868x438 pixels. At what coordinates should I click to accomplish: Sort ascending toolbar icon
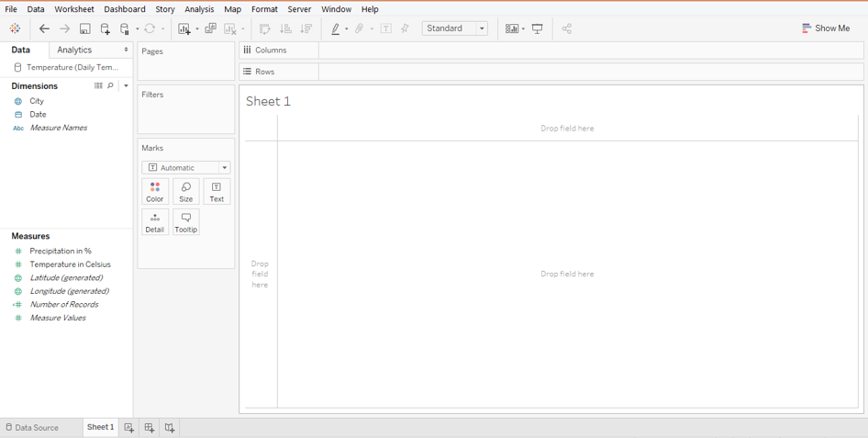(285, 28)
